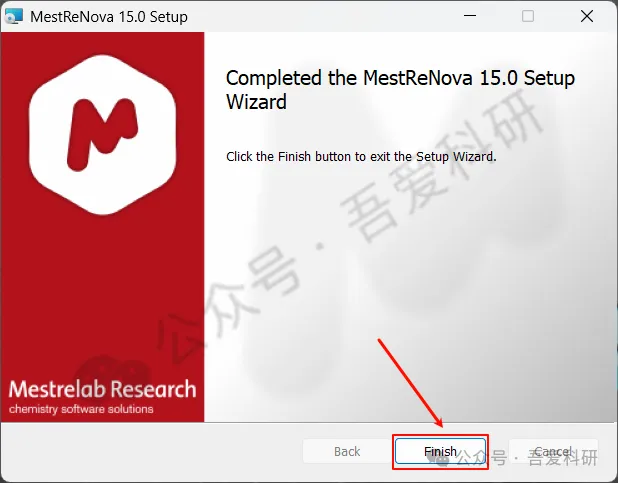This screenshot has height=483, width=618.
Task: Close the MestReNova 15.0 Setup window
Action: coord(587,16)
